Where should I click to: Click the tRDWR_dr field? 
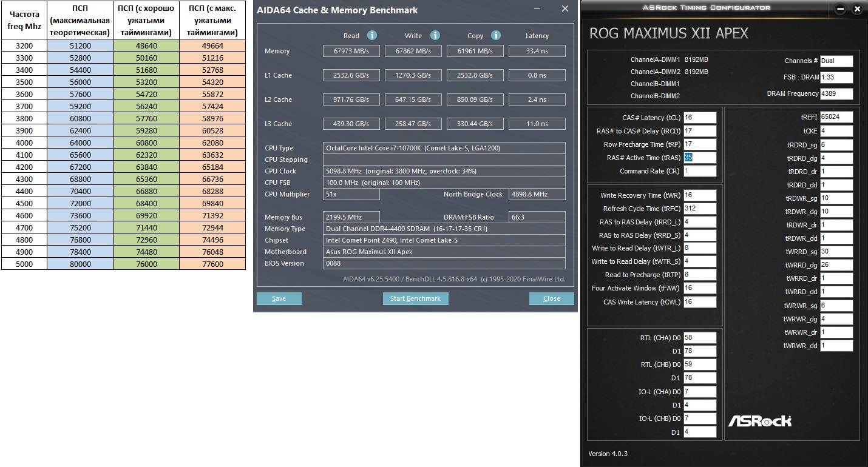pyautogui.click(x=836, y=225)
